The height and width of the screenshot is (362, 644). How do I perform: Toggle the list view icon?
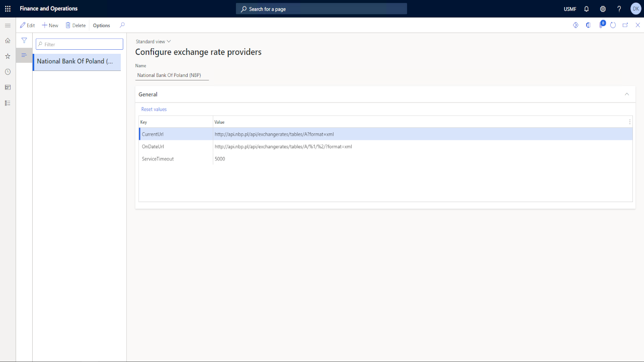24,55
